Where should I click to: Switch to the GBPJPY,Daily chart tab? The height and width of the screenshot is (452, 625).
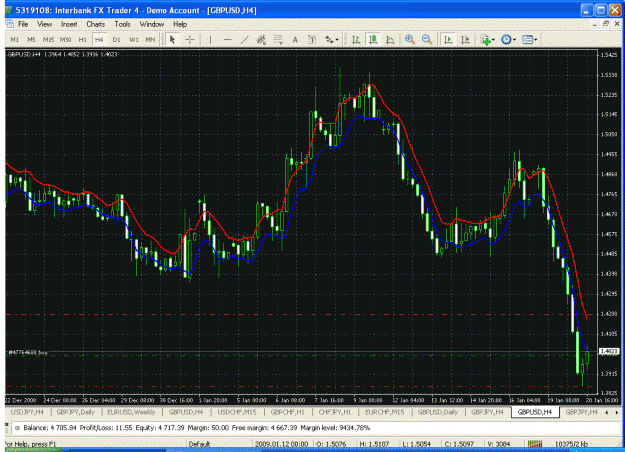pos(76,412)
